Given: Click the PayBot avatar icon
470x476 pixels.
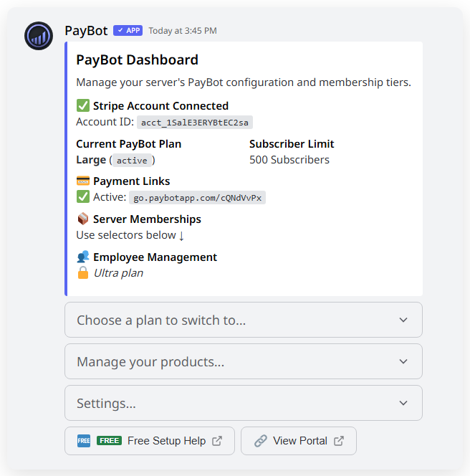Looking at the screenshot, I should point(39,36).
